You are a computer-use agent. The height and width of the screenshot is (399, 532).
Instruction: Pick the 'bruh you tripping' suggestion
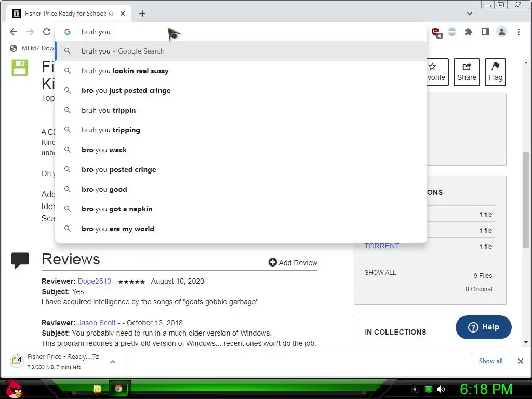241,130
